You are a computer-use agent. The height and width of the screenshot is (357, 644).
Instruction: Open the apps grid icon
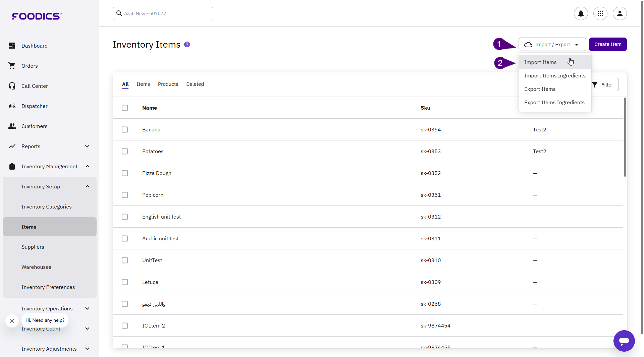[x=600, y=13]
